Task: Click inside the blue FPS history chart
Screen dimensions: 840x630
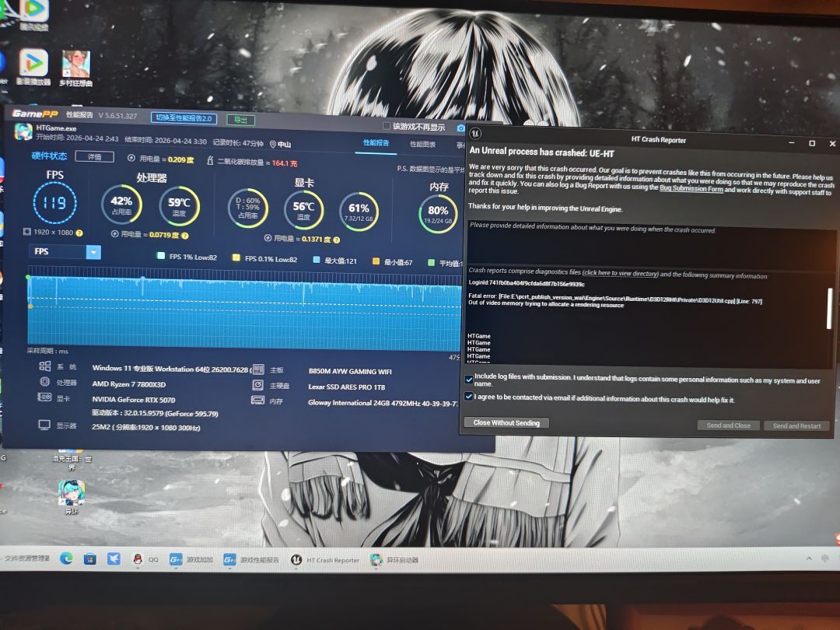Action: (244, 313)
